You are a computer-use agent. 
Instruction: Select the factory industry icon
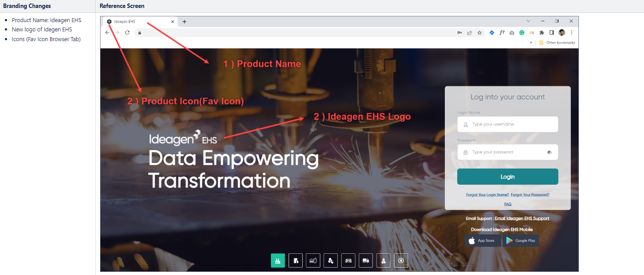point(278,260)
